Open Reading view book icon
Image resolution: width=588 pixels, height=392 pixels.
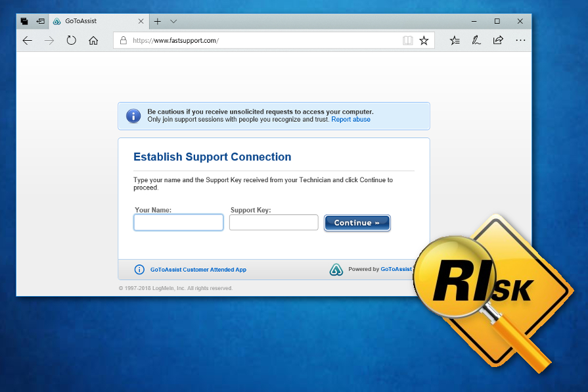[407, 40]
